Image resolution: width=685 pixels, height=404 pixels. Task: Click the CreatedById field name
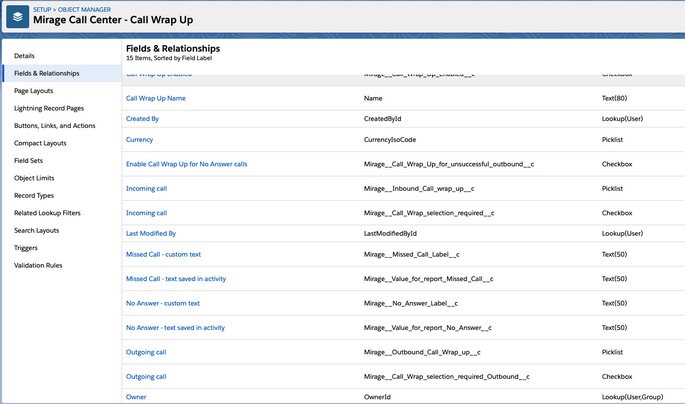(x=382, y=119)
